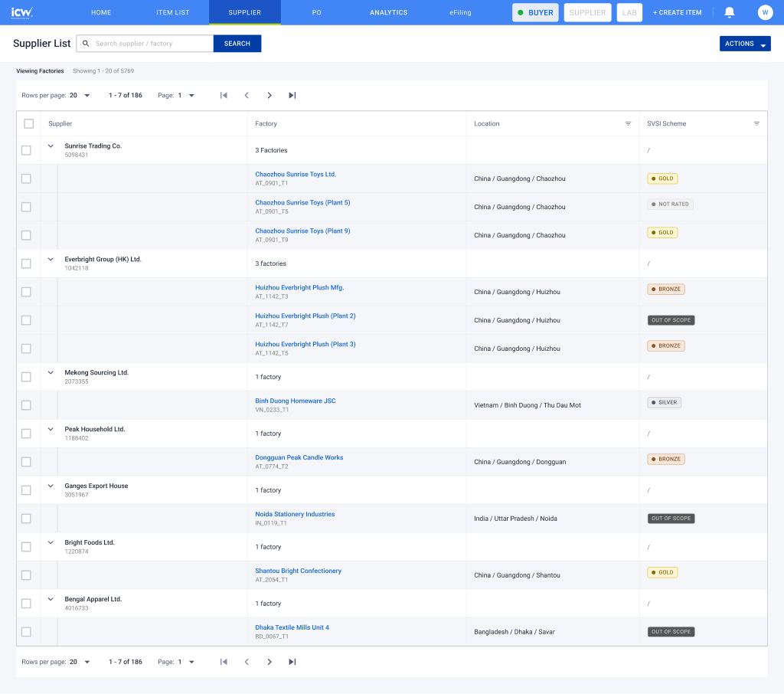Click NOT RATED badge for Plant 5
The height and width of the screenshot is (694, 784).
[x=670, y=205]
